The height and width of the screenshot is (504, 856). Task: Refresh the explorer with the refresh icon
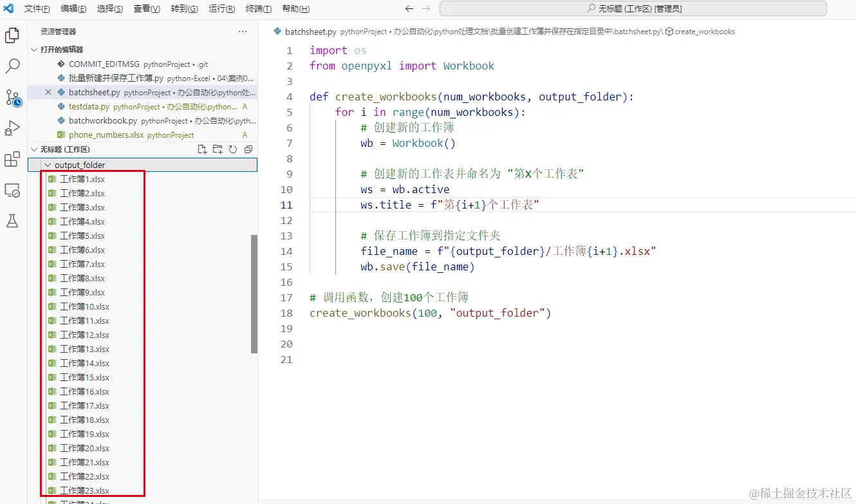coord(232,149)
